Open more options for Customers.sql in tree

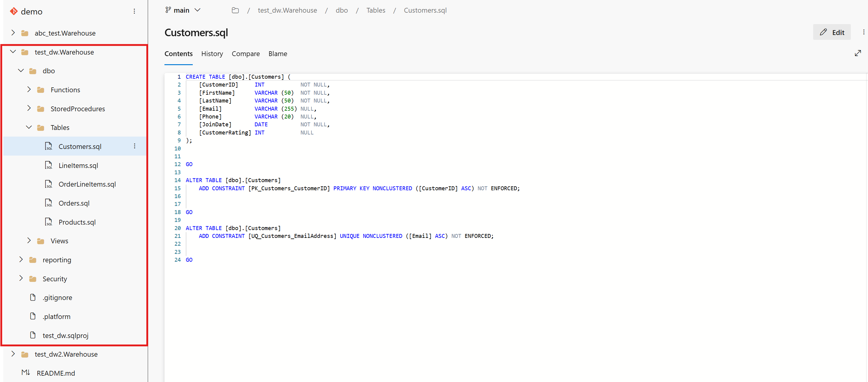[x=134, y=146]
